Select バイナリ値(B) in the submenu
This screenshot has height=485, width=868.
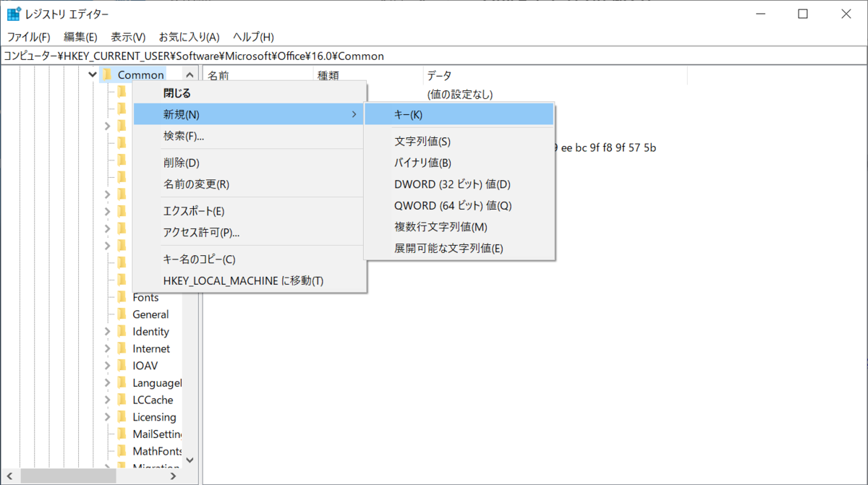pyautogui.click(x=459, y=163)
